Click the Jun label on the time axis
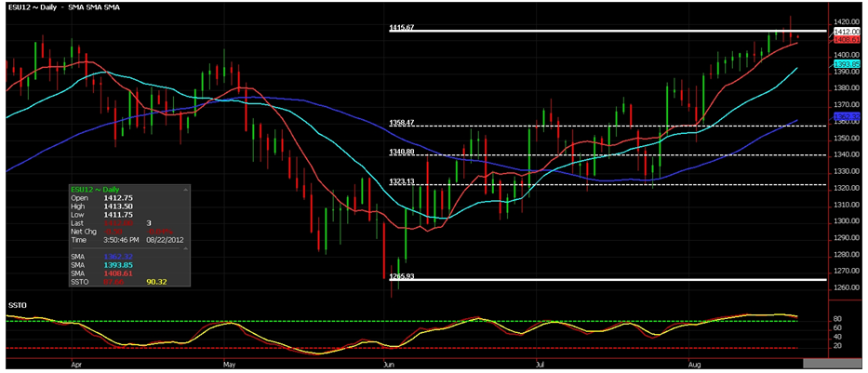The image size is (868, 373). 388,365
